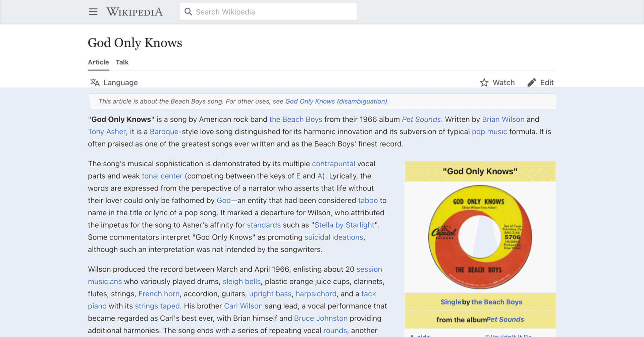The width and height of the screenshot is (644, 337).
Task: Open God Only Knows (disambiguation) link
Action: point(336,101)
